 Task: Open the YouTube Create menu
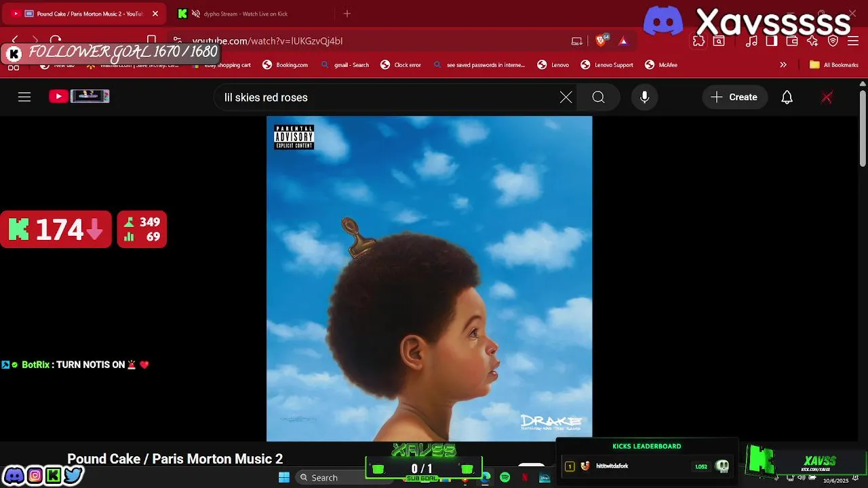click(x=734, y=98)
